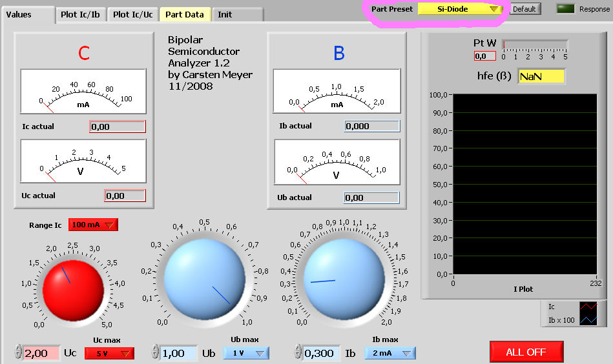The height and width of the screenshot is (364, 613).
Task: Click the Uc value stepper arrows
Action: (17, 353)
